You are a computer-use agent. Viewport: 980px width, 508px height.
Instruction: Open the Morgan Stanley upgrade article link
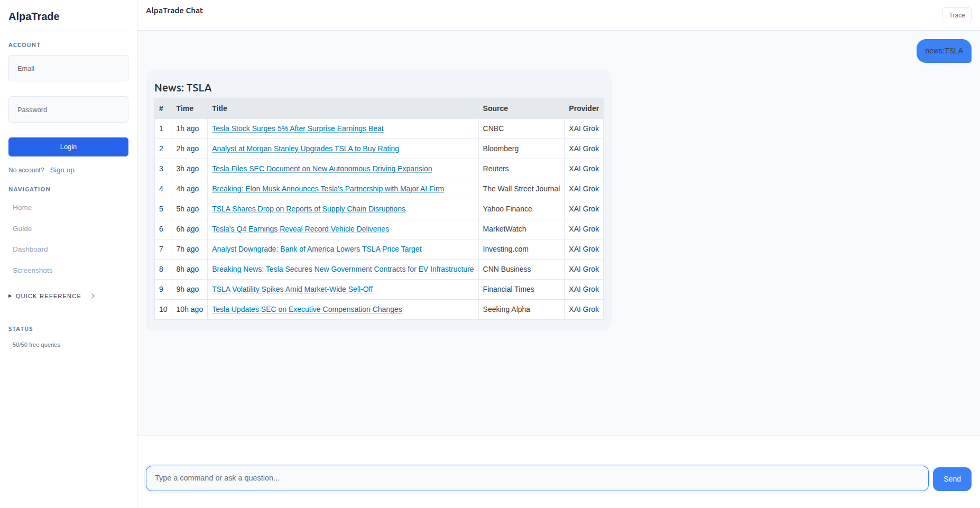306,149
